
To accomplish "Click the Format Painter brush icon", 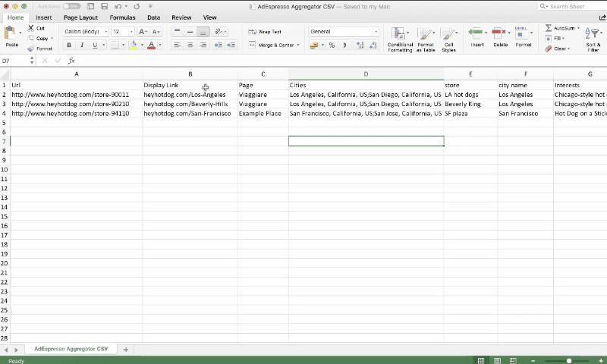I will click(30, 49).
